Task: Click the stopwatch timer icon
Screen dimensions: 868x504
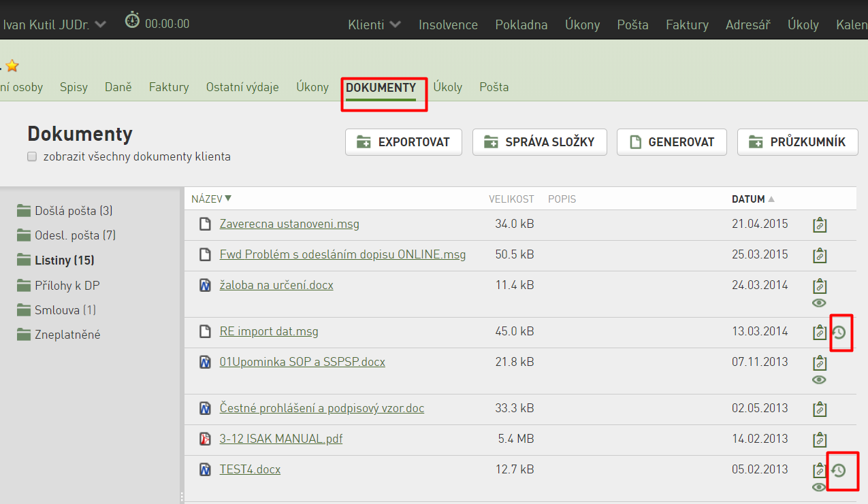Action: click(x=132, y=20)
